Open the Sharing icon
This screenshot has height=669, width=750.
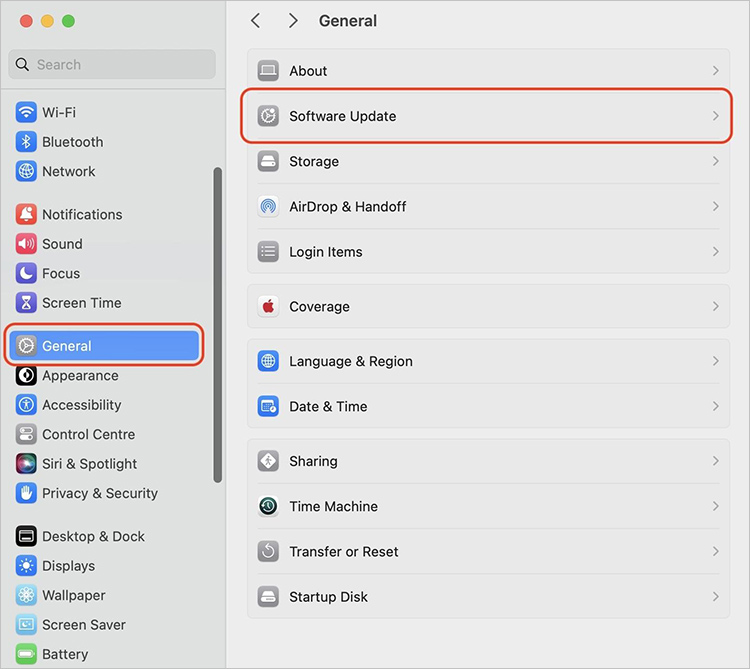click(268, 461)
